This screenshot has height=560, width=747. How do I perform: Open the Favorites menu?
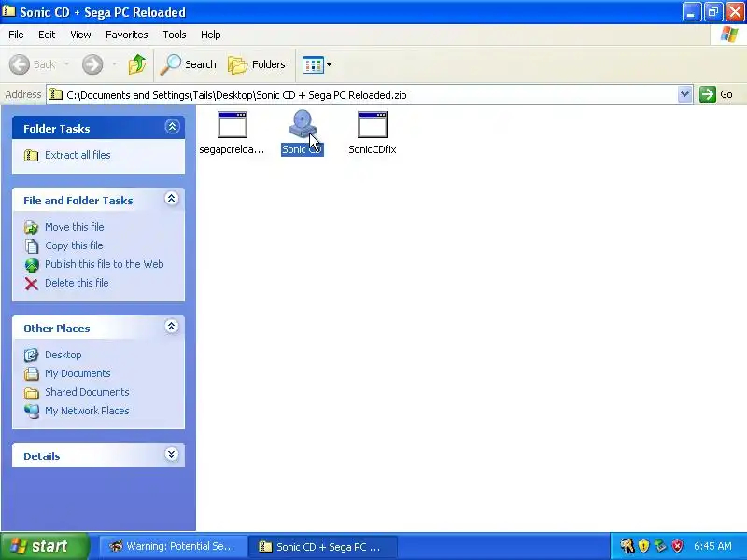127,35
